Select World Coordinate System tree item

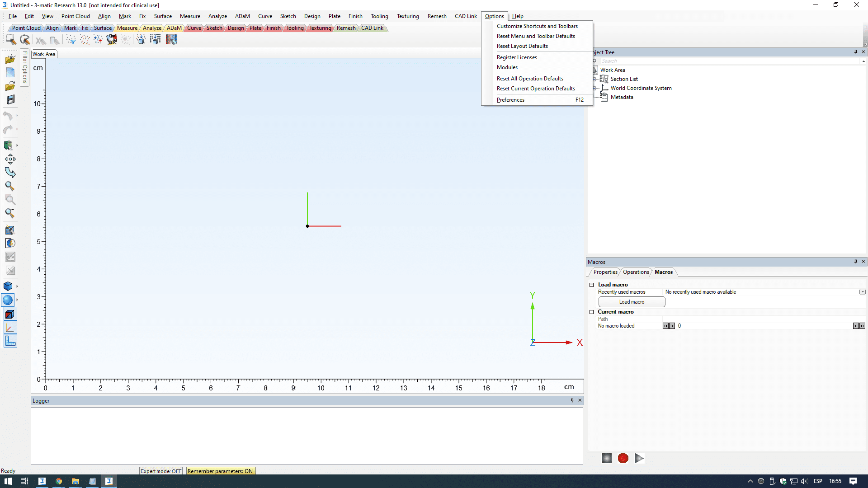[641, 88]
